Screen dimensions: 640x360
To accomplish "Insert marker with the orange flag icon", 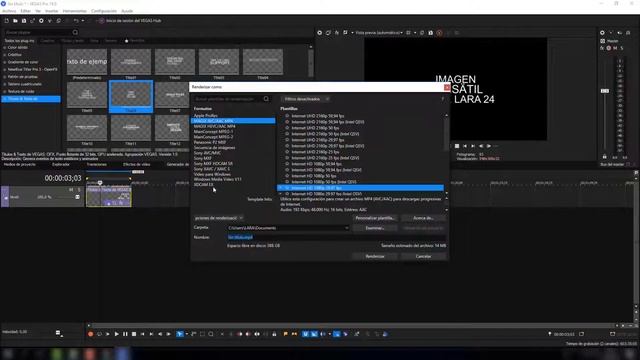I will pyautogui.click(x=285, y=334).
